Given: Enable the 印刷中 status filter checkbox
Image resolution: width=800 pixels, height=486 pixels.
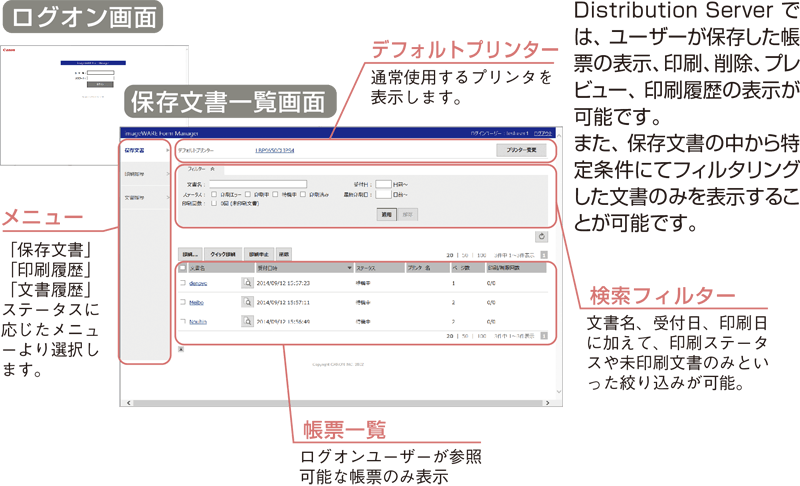Looking at the screenshot, I should tap(247, 194).
